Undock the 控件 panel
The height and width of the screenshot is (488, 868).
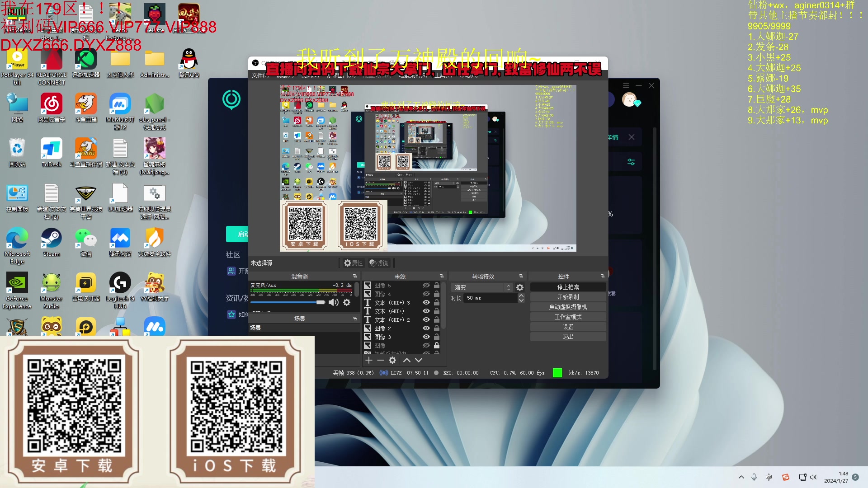coord(603,276)
